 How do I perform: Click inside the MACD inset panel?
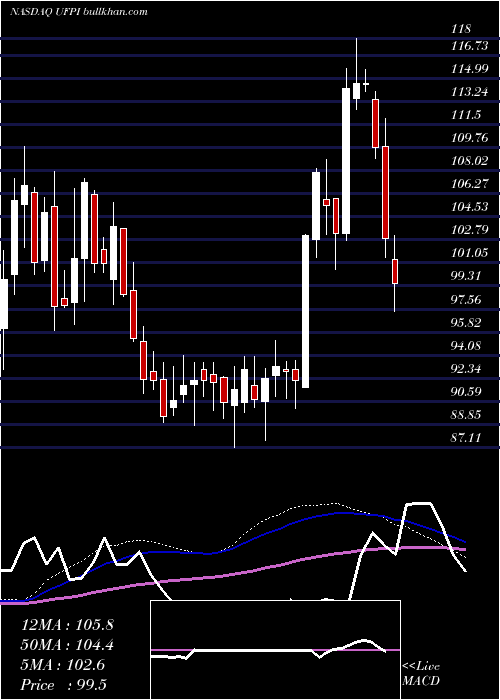275,650
